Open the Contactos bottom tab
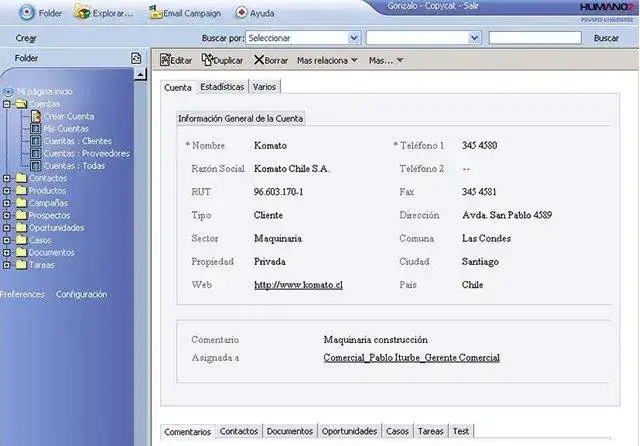 239,431
